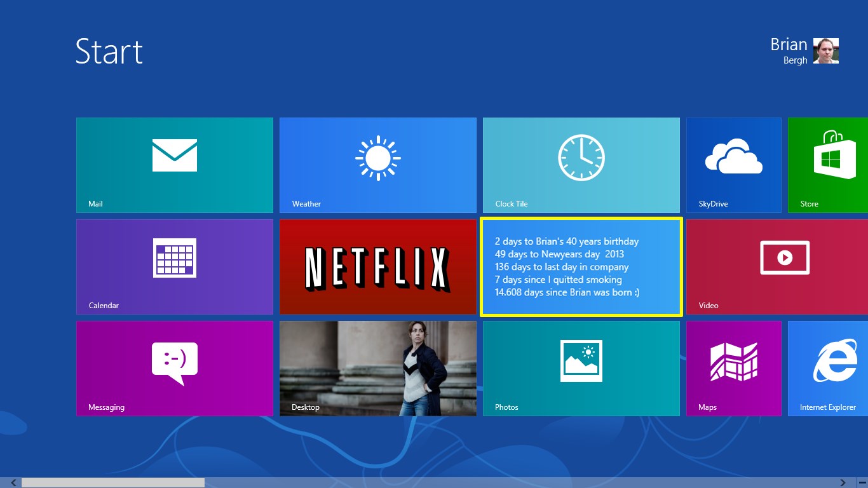
Task: Select the birthday countdown live tile
Action: click(581, 267)
